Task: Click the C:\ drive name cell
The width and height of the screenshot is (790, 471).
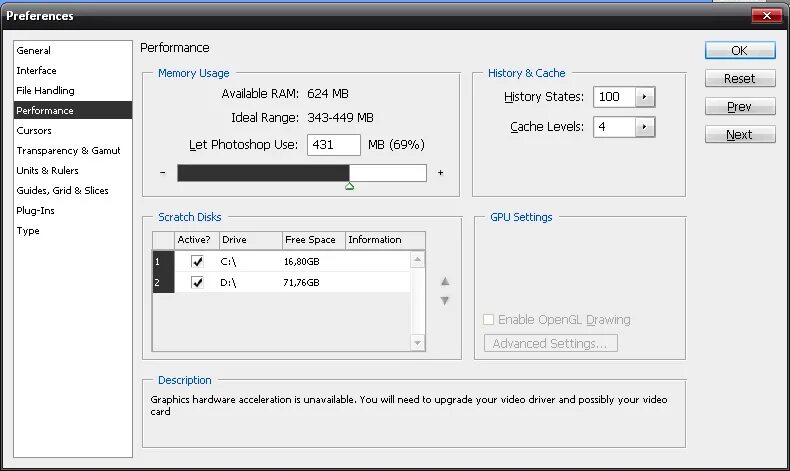Action: coord(228,261)
